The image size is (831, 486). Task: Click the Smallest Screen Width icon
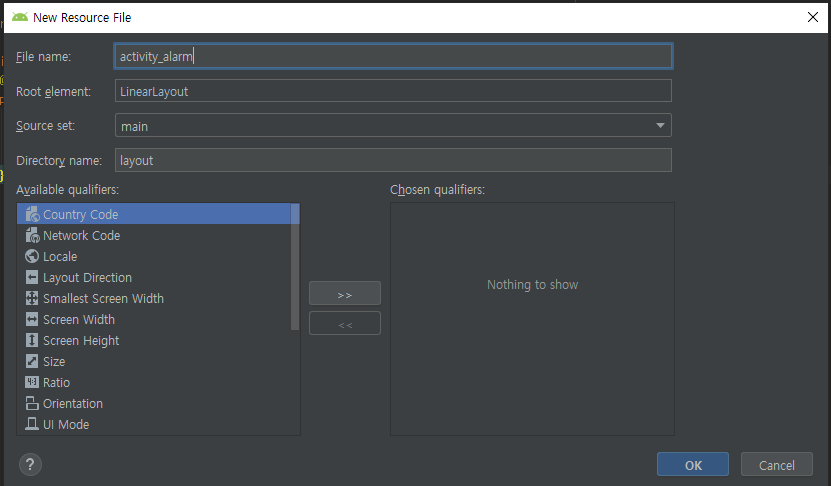(32, 298)
